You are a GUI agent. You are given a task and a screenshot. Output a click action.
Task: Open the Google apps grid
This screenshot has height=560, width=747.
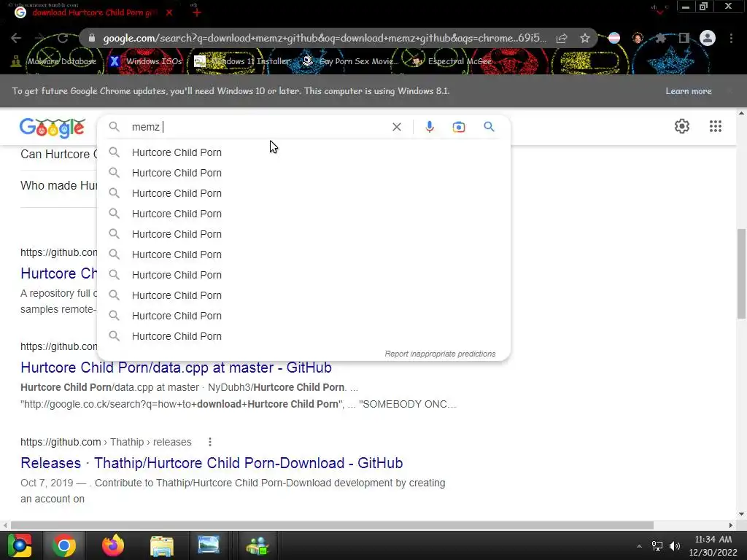(716, 126)
